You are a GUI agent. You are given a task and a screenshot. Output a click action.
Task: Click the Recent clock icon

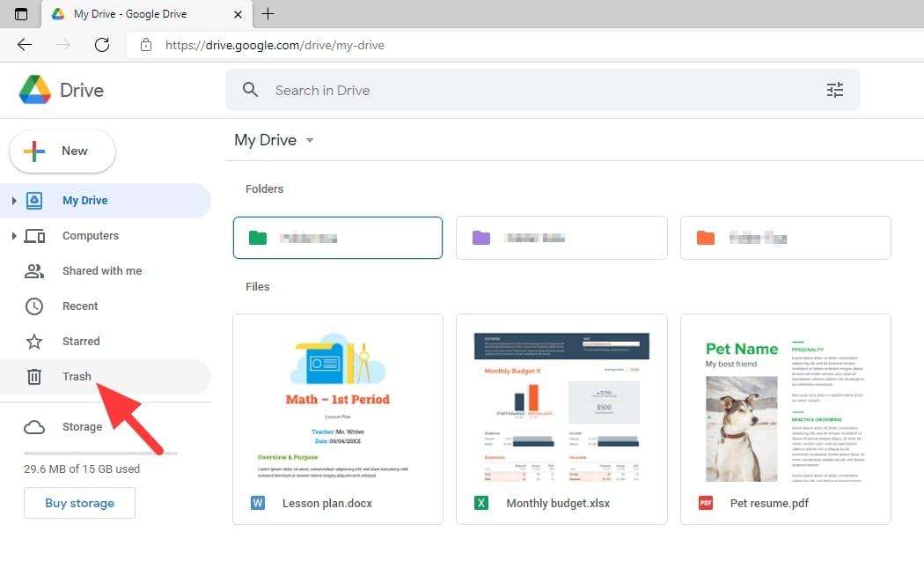click(x=33, y=306)
